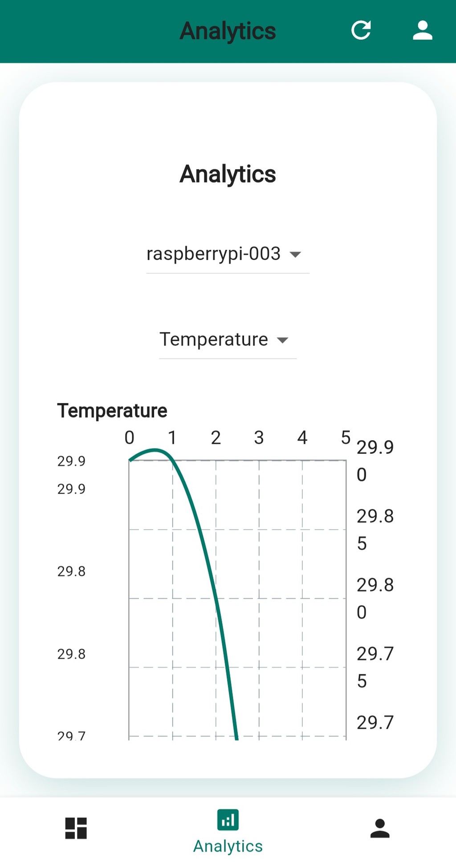Open profile icon in bottom navigation
Screen dimensions: 456x868
click(380, 828)
